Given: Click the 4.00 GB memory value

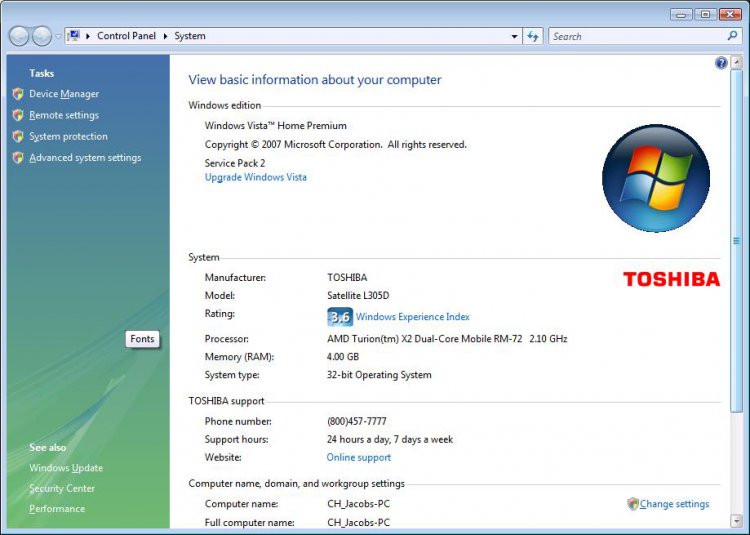Looking at the screenshot, I should (343, 357).
